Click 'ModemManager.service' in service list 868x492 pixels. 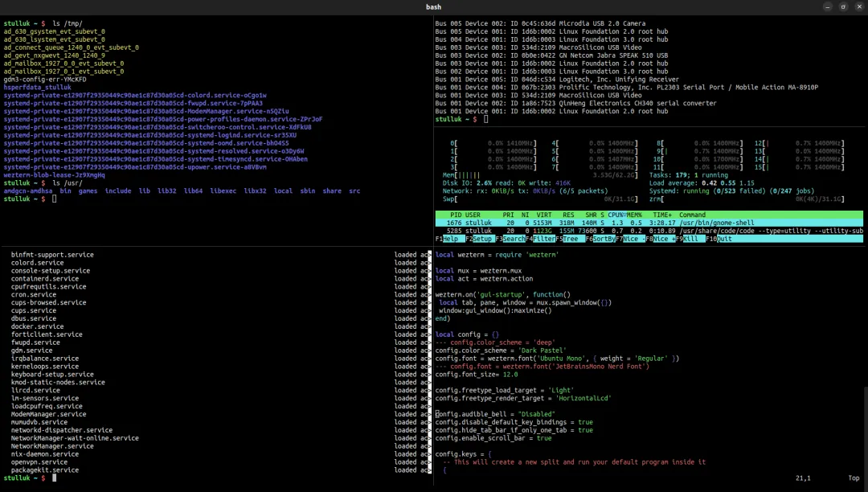coord(49,414)
